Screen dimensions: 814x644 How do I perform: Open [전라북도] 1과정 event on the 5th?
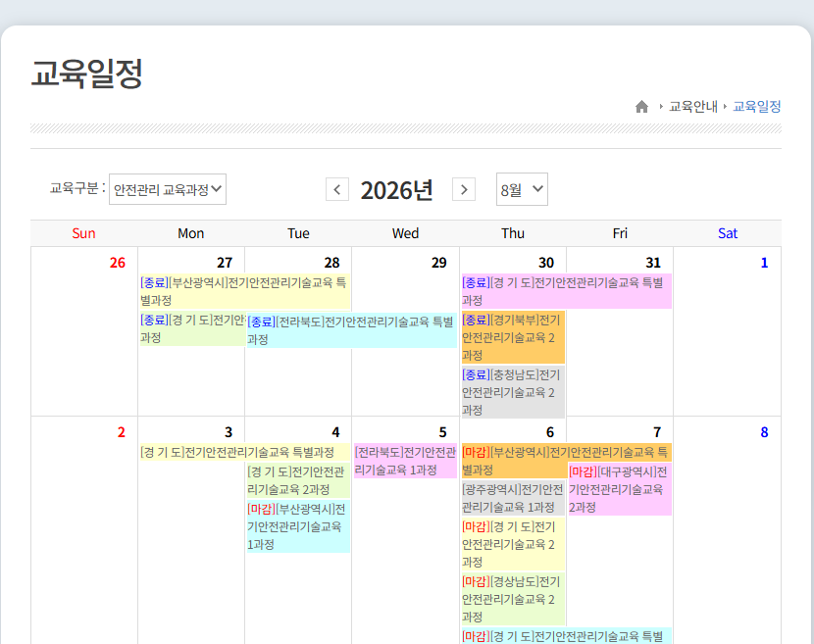pyautogui.click(x=405, y=461)
